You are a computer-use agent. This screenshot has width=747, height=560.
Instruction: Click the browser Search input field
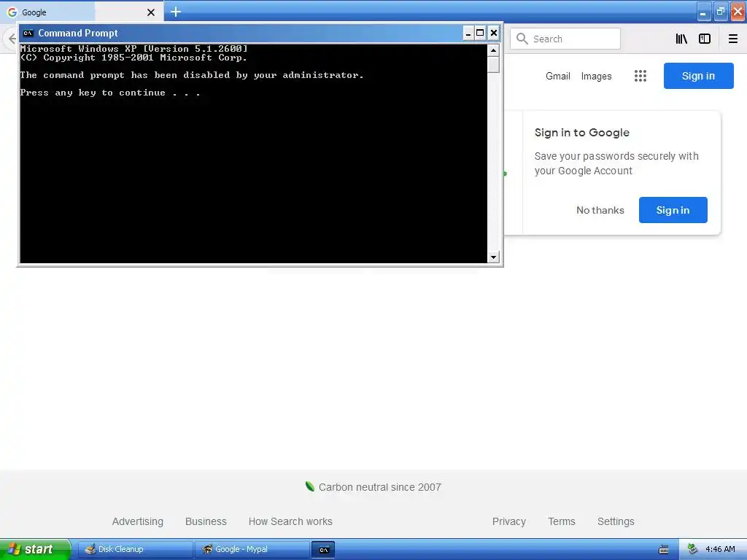565,39
